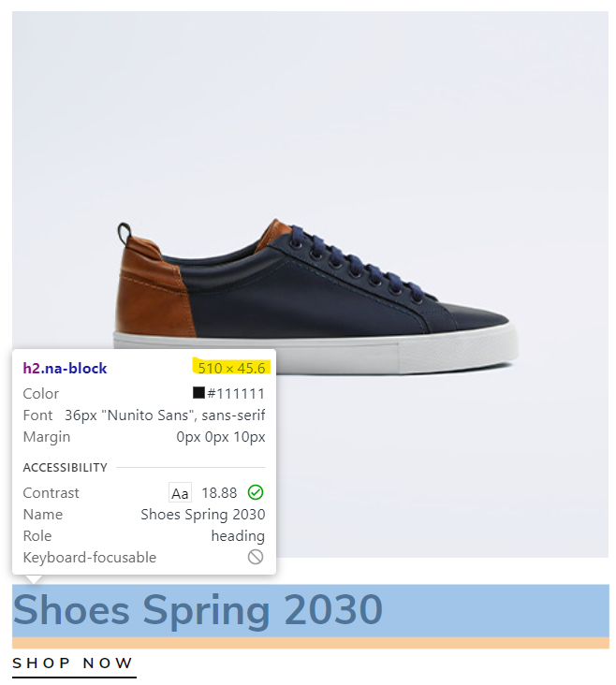The width and height of the screenshot is (616, 685).
Task: Click the SHOP NOW link
Action: coord(73,663)
